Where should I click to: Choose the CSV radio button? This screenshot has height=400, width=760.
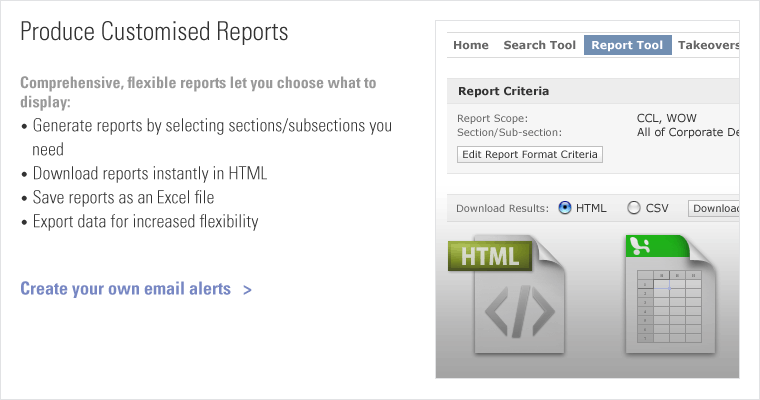[x=634, y=208]
